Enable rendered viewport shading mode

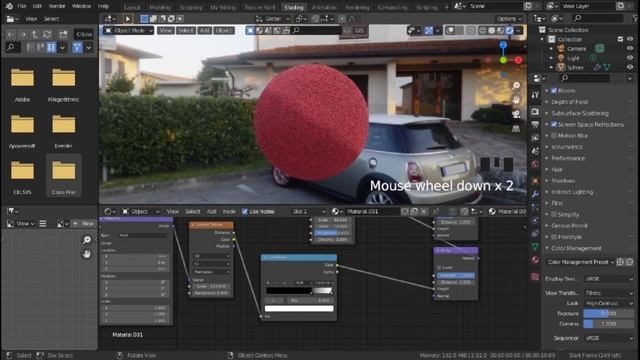tap(509, 31)
